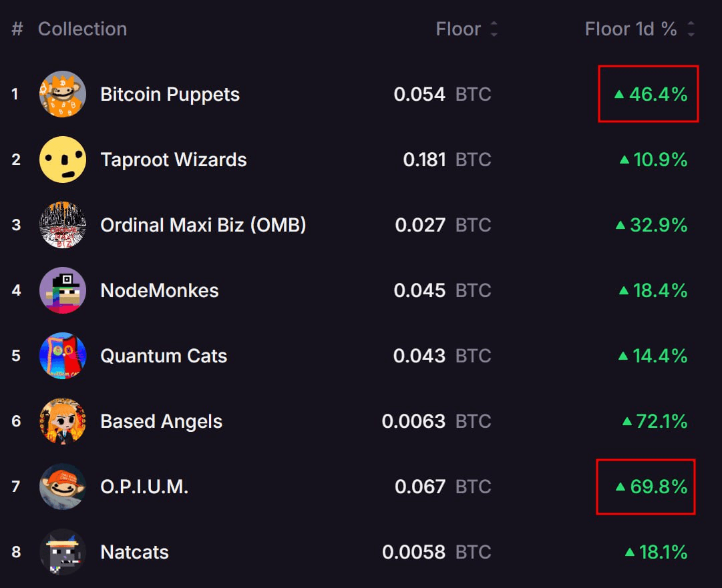Click the Quantum Cats collection icon

pyautogui.click(x=63, y=355)
